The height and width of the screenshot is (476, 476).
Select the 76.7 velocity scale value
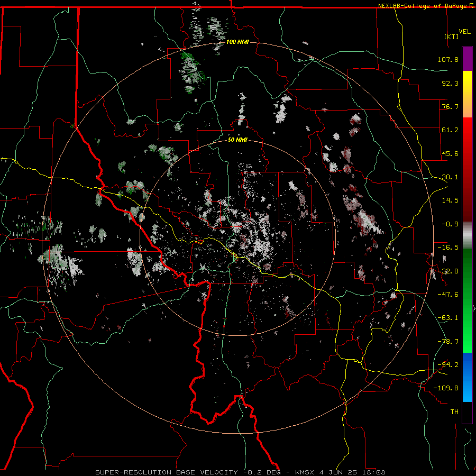pyautogui.click(x=450, y=106)
